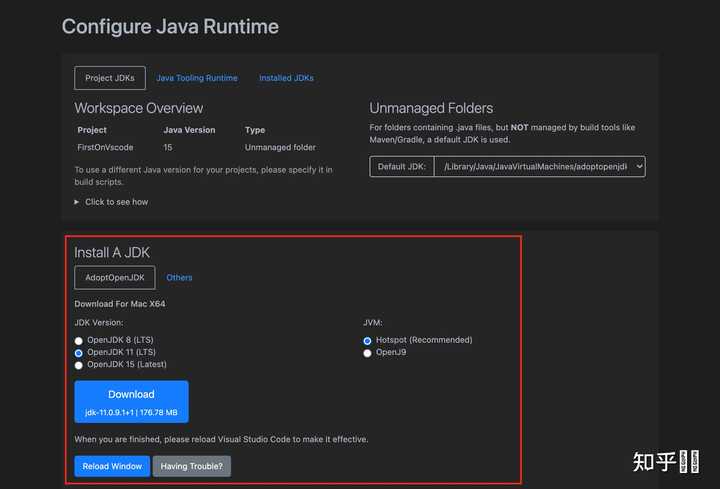Select the OpenJDK 11 (LTS) option
The height and width of the screenshot is (489, 720).
coord(79,353)
